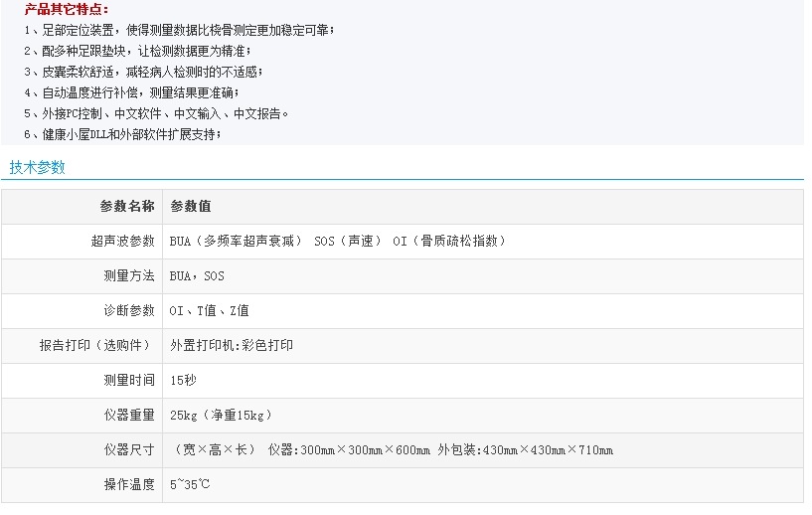Click the OI、T值、Z值 value cell
Image resolution: width=812 pixels, height=515 pixels.
[210, 311]
